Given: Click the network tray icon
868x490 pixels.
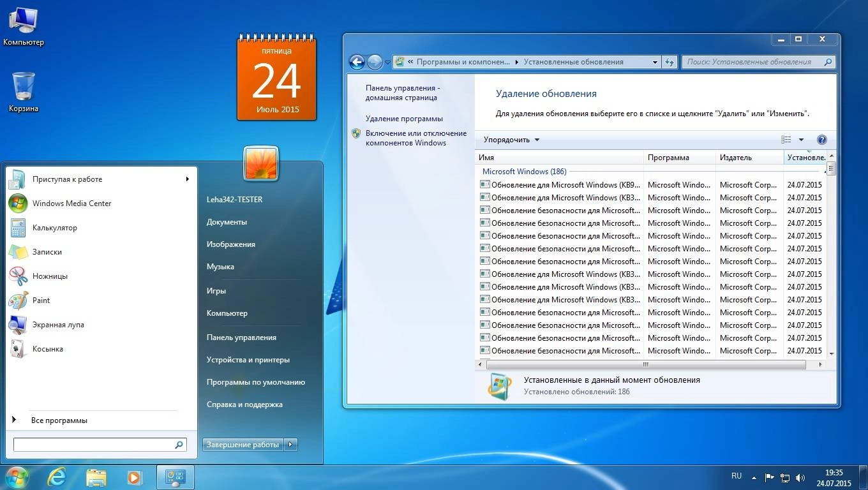Looking at the screenshot, I should pos(784,477).
